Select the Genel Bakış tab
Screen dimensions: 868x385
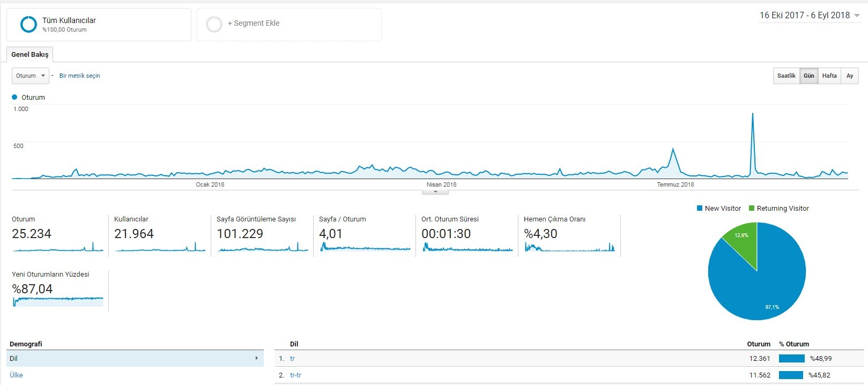click(30, 54)
